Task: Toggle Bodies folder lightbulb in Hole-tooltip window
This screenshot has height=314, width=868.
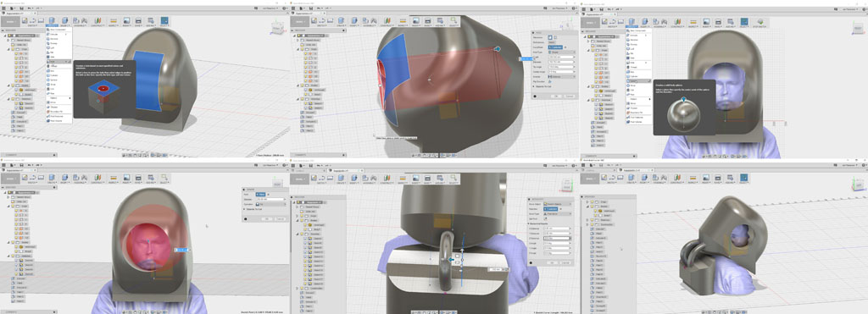Action: pyautogui.click(x=12, y=85)
